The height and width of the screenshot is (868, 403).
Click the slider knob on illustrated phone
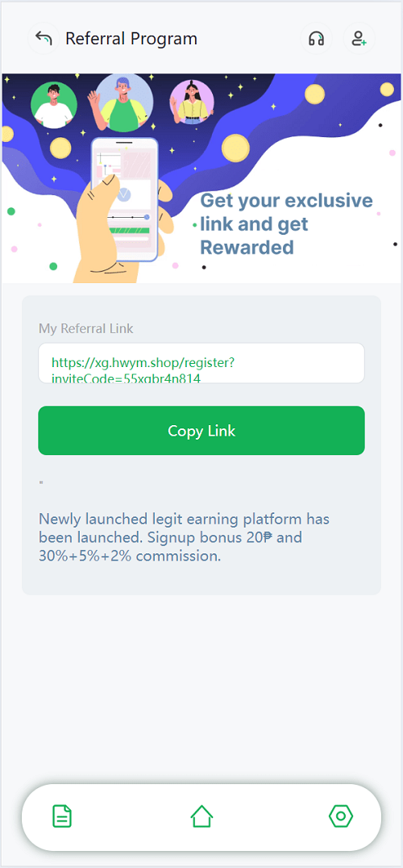(147, 217)
